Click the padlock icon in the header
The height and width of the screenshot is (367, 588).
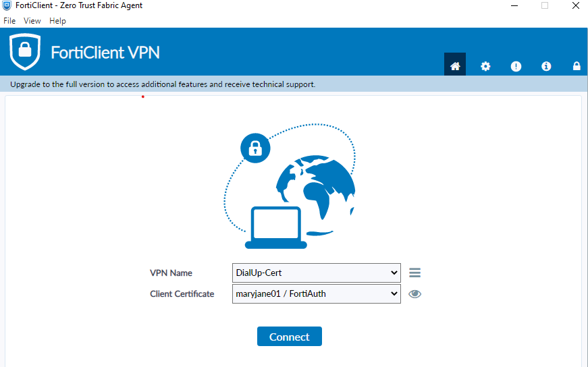(577, 66)
